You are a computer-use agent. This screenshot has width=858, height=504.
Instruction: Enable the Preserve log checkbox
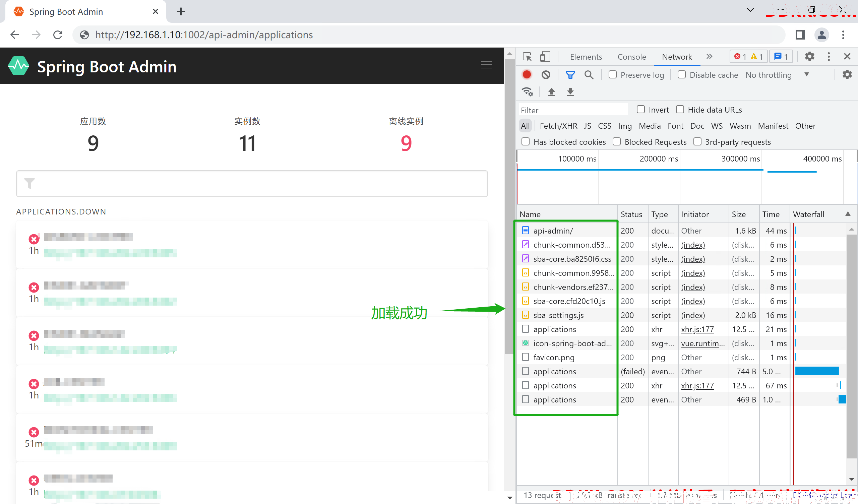(612, 75)
